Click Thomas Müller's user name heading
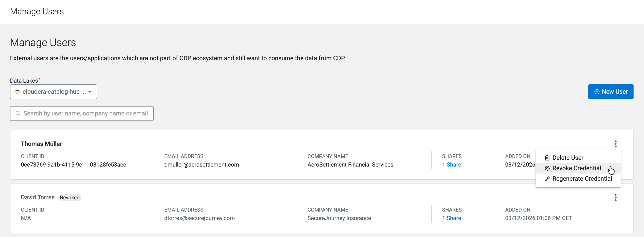Image resolution: width=644 pixels, height=237 pixels. [41, 144]
